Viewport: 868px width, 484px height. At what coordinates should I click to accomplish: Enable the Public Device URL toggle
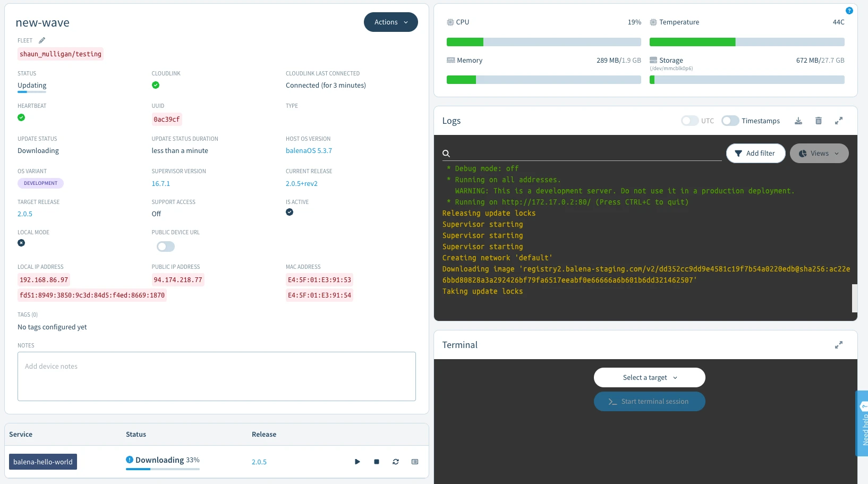pyautogui.click(x=165, y=246)
